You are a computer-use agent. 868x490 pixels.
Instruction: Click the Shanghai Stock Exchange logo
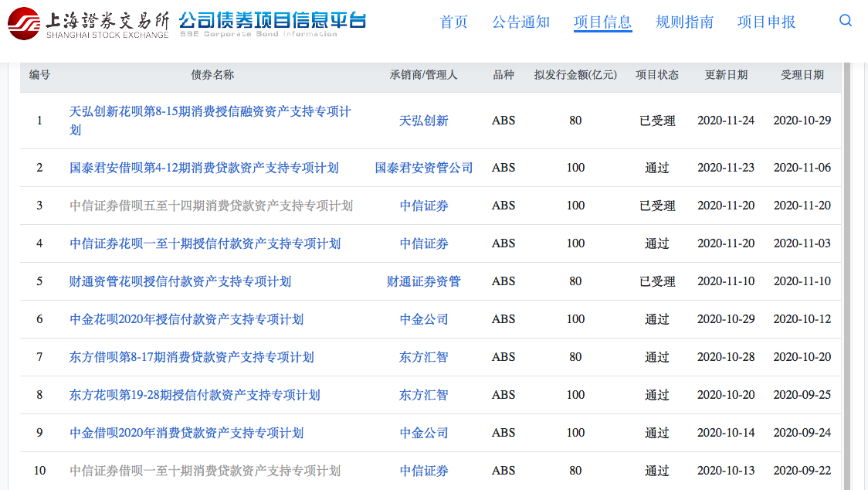click(88, 22)
